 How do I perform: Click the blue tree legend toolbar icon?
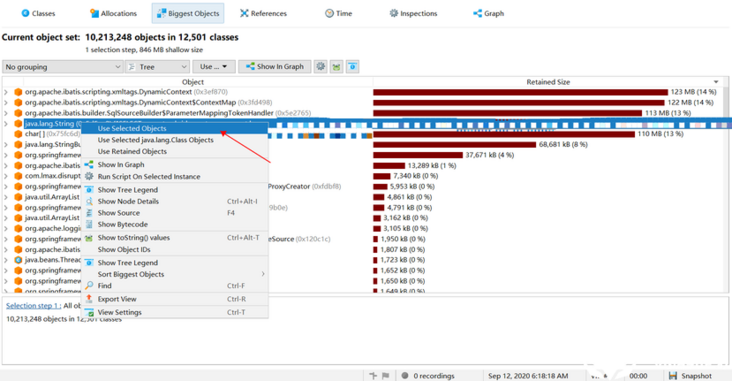pos(352,67)
